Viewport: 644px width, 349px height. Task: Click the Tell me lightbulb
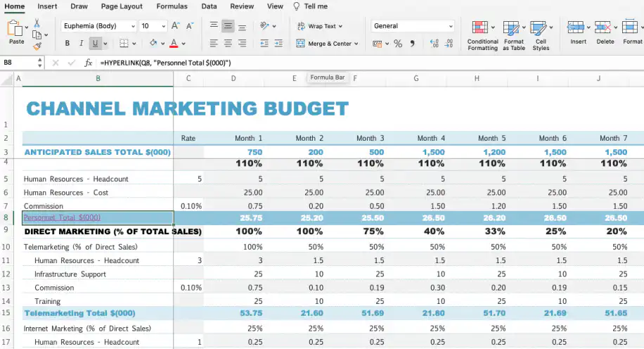pos(297,6)
